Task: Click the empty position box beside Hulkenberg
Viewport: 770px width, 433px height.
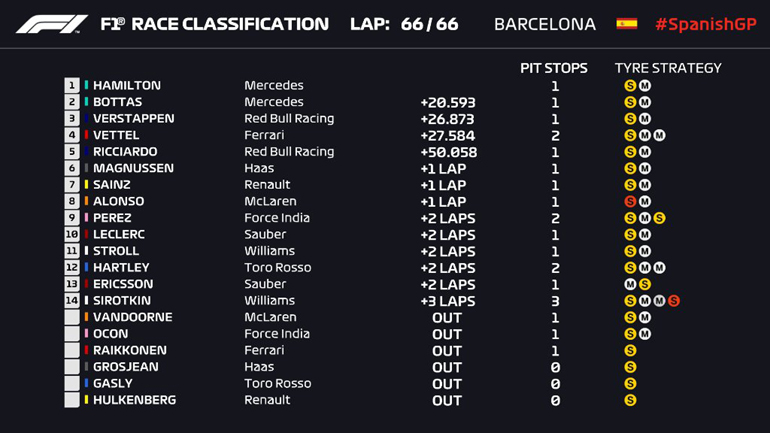Action: tap(72, 401)
